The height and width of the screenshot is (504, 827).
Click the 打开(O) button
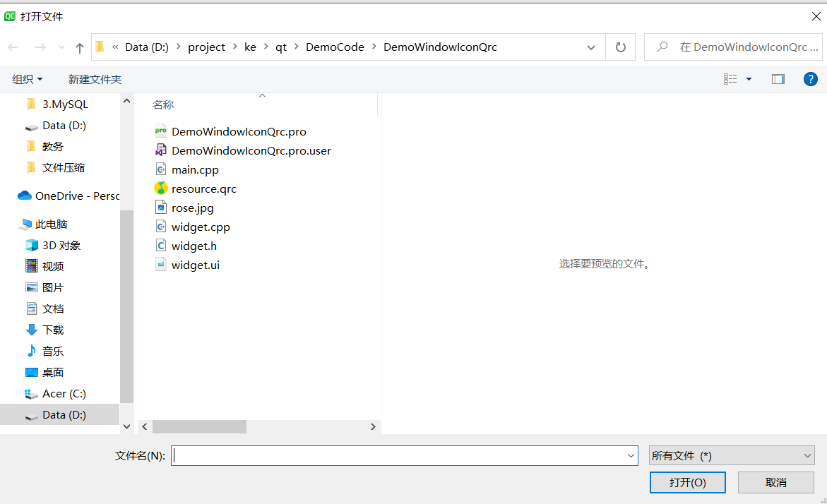(x=687, y=482)
